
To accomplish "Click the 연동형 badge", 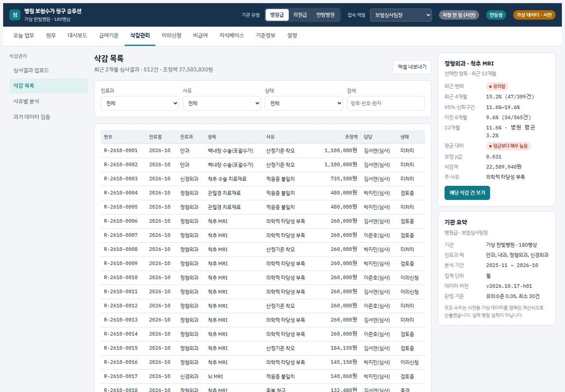I will click(x=496, y=15).
